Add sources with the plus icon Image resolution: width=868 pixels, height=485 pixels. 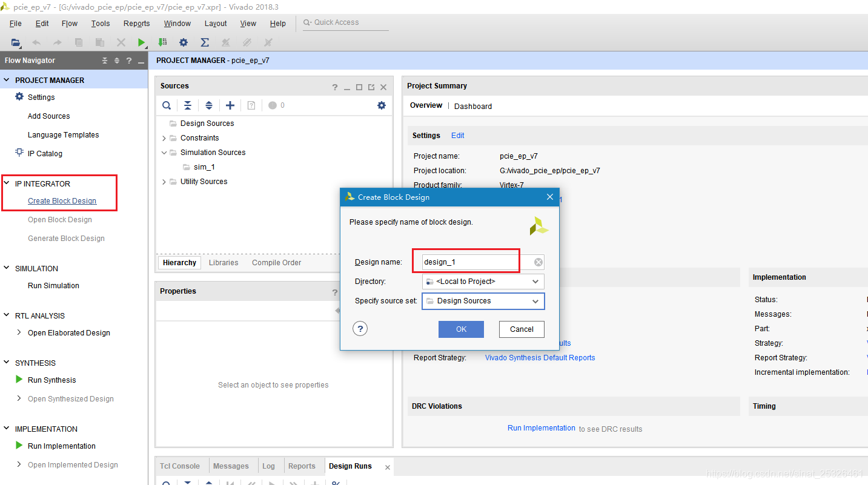coord(230,105)
